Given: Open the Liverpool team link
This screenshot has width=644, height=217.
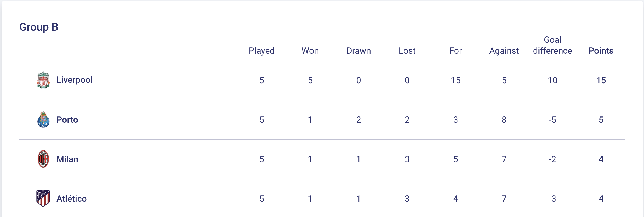Looking at the screenshot, I should pyautogui.click(x=74, y=80).
